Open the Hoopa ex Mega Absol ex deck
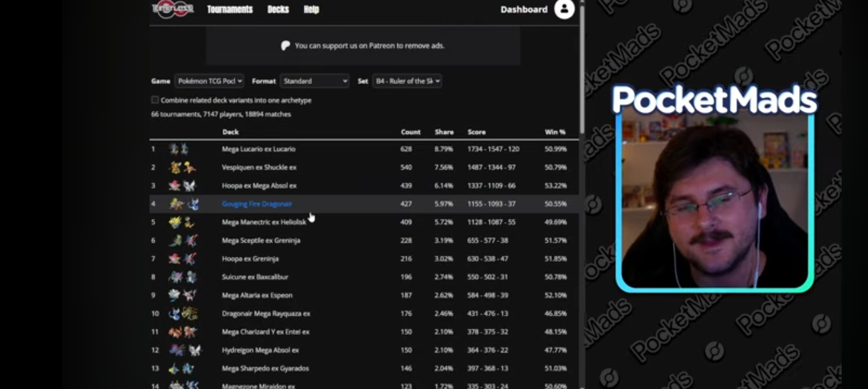868x389 pixels. point(259,186)
